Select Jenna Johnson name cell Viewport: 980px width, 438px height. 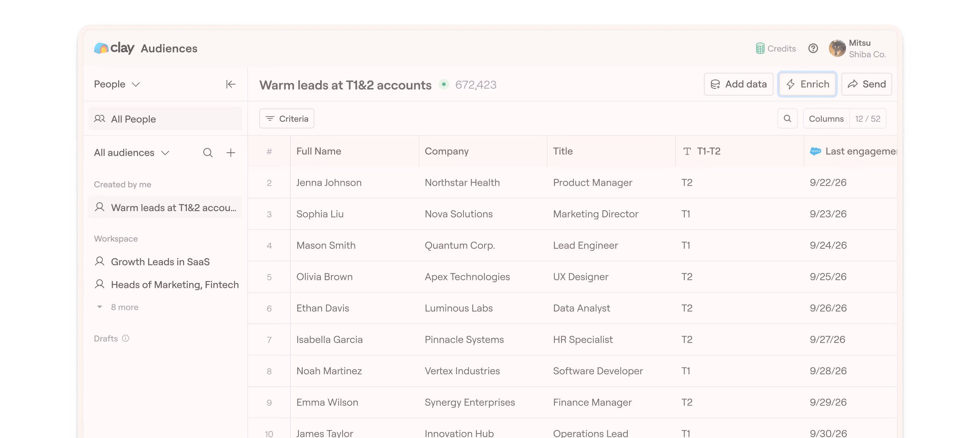pyautogui.click(x=354, y=183)
